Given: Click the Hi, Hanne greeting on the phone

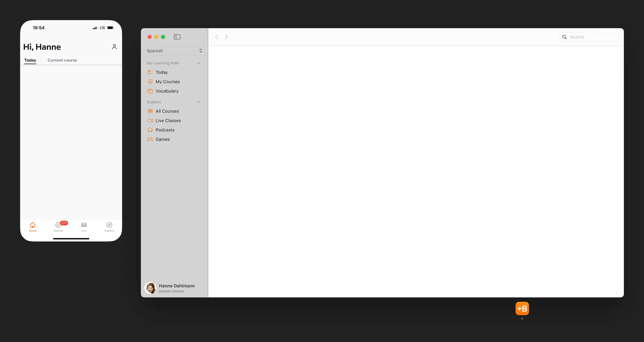Looking at the screenshot, I should 42,47.
